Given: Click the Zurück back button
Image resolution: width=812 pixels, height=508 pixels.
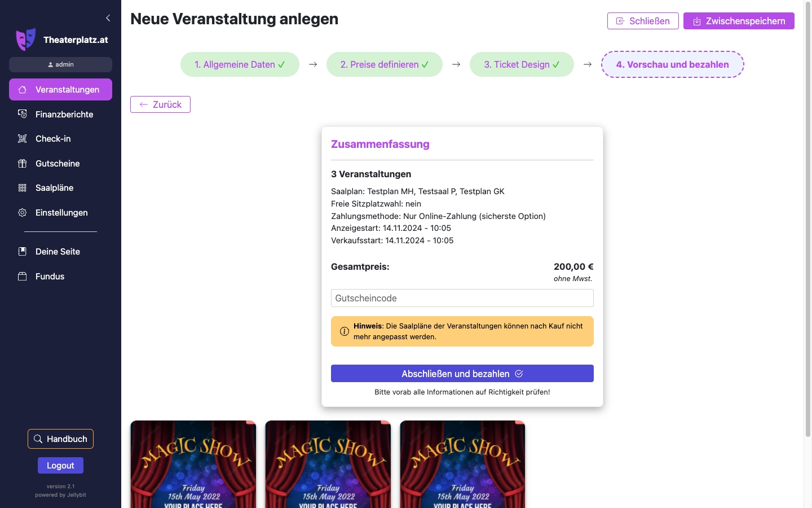Looking at the screenshot, I should 160,104.
